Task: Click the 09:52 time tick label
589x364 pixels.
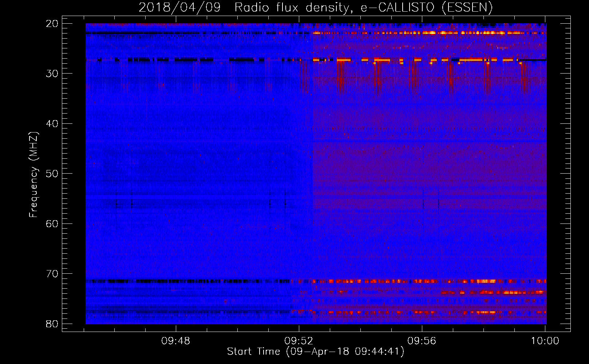Action: click(x=299, y=341)
